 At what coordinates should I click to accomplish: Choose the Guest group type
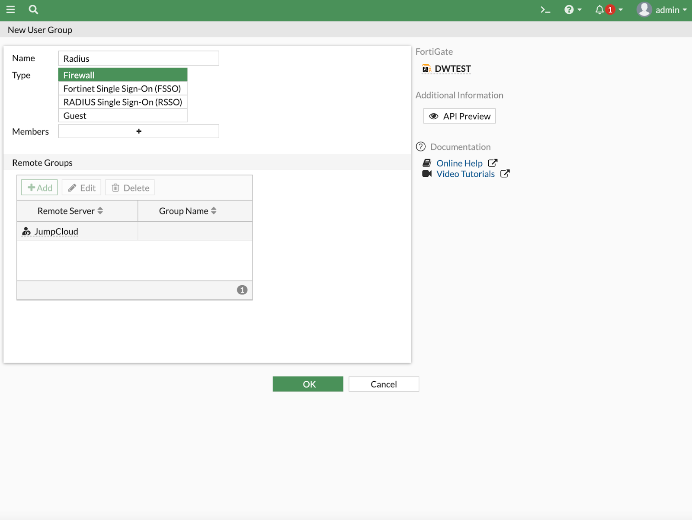(123, 116)
